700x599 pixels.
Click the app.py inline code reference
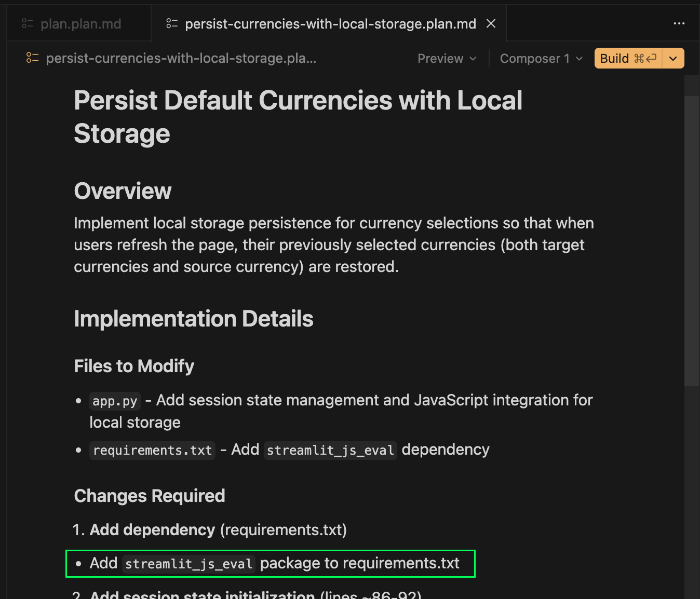(115, 401)
